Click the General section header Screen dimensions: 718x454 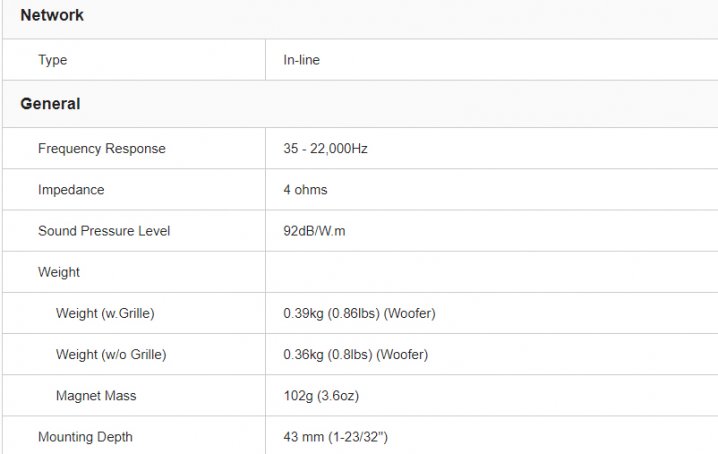(x=50, y=104)
